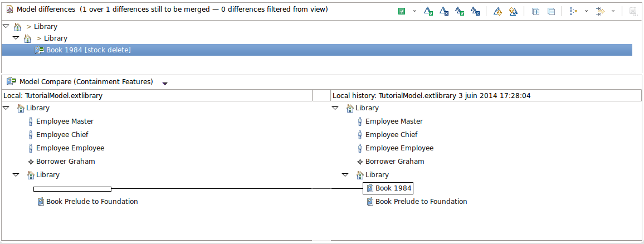Click the empty placeholder box in Local pane
The height and width of the screenshot is (244, 644).
coord(72,189)
